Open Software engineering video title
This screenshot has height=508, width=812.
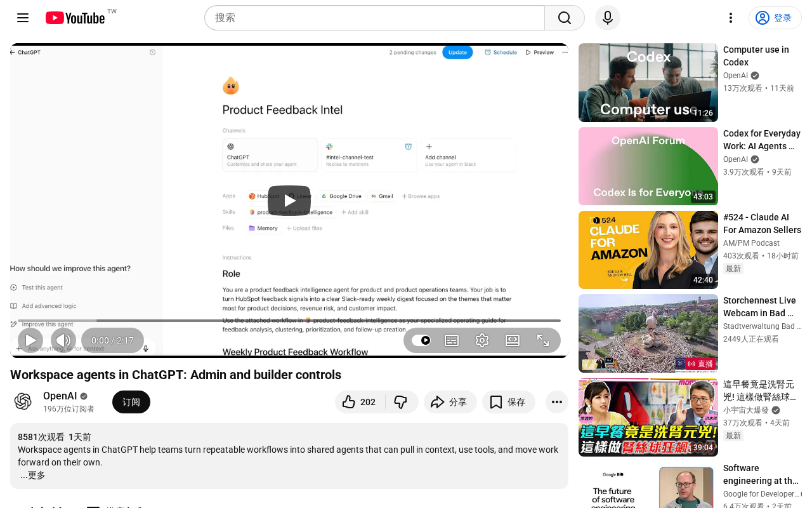(x=761, y=474)
